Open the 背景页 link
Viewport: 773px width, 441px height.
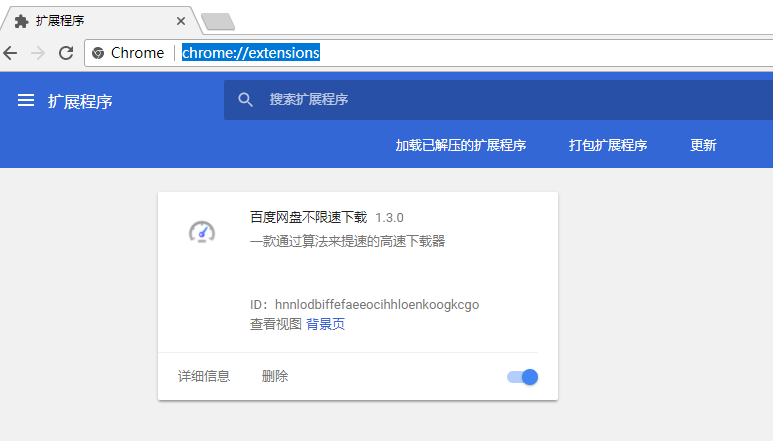325,324
